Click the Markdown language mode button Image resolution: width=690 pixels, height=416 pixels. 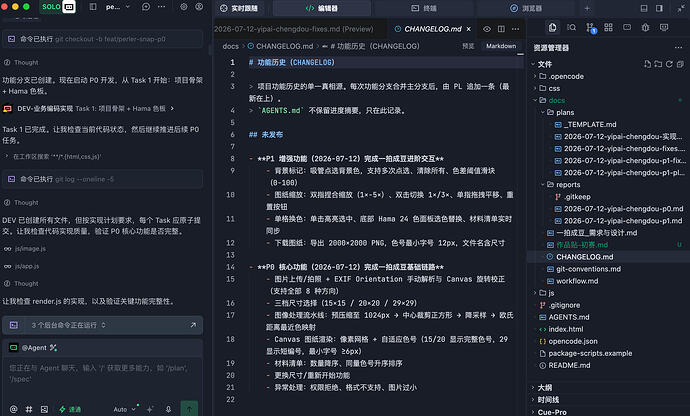(501, 46)
